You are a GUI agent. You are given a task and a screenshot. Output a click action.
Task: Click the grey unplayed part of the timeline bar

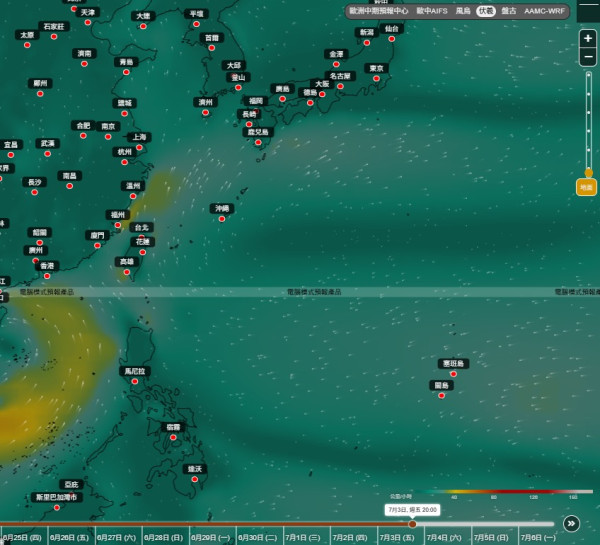coord(485,524)
